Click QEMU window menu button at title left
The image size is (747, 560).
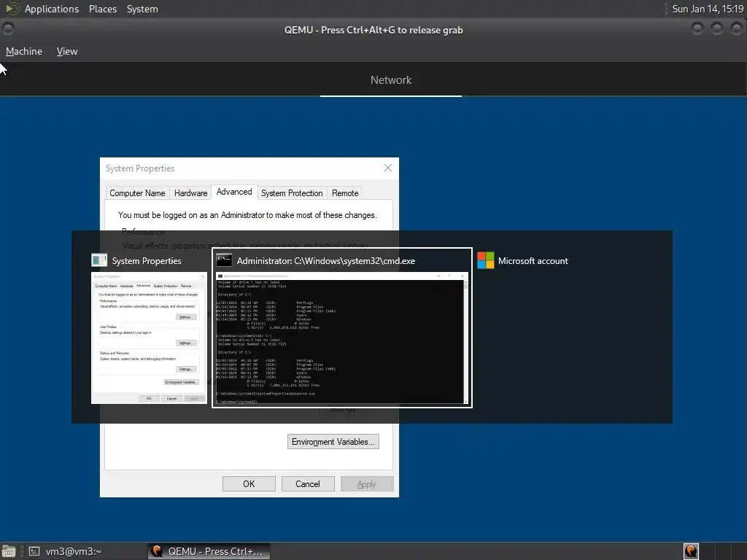tap(7, 29)
